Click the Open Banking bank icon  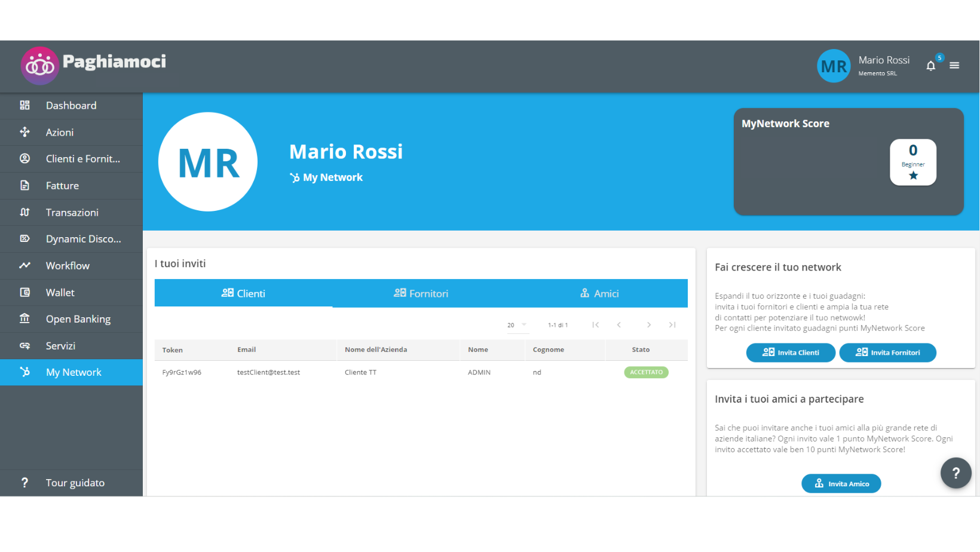24,318
